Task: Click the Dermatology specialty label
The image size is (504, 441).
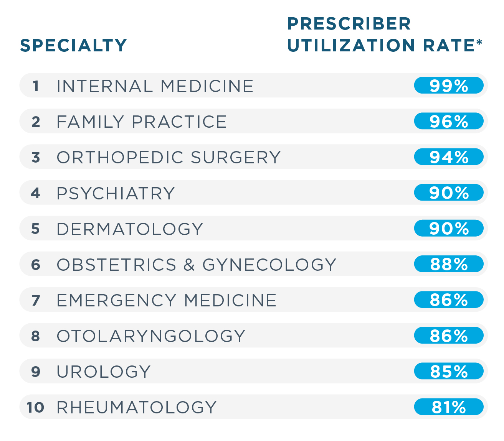Action: [x=130, y=229]
